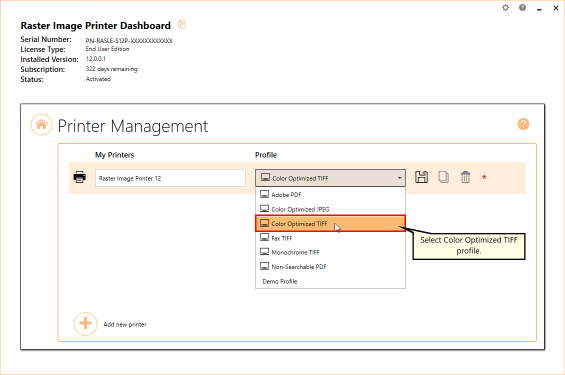Screen dimensions: 565x375
Task: Open settings gear in title bar
Action: coord(506,8)
